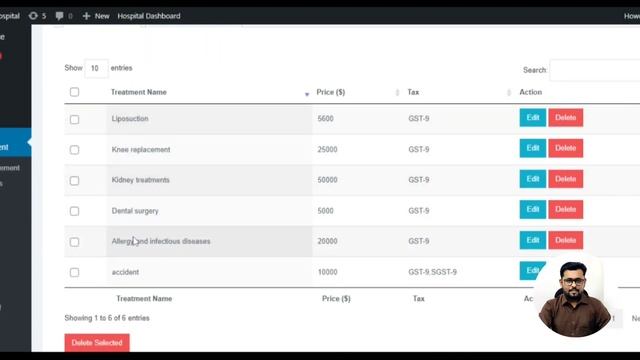This screenshot has width=640, height=360.
Task: Delete the Dental surgery treatment
Action: pos(566,209)
